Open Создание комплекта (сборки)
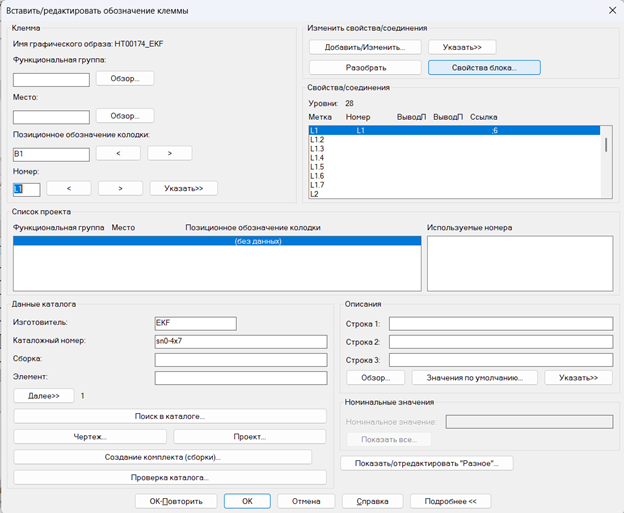Viewport: 624px width, 513px height. pyautogui.click(x=163, y=457)
